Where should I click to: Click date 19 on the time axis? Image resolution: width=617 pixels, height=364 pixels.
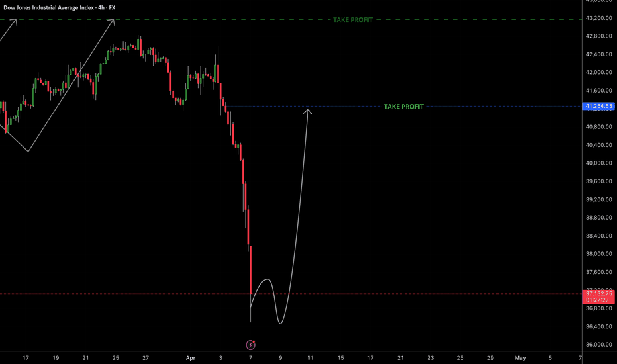pyautogui.click(x=56, y=358)
